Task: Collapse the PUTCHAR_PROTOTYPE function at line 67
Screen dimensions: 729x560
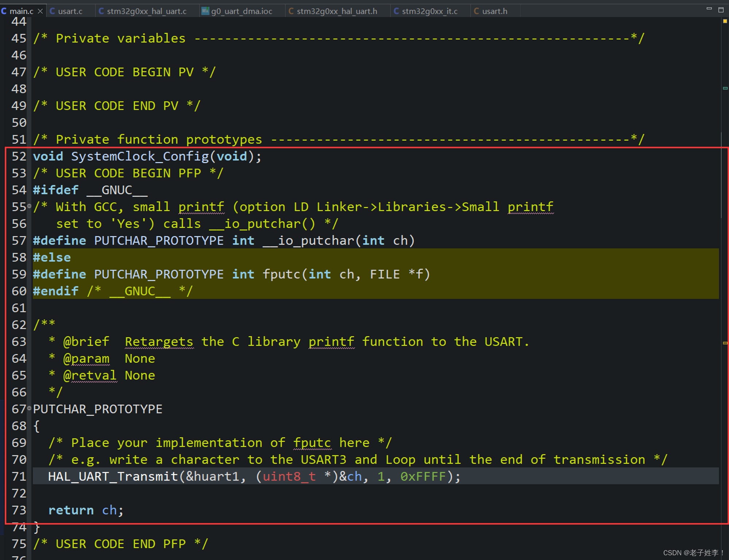Action: tap(29, 408)
